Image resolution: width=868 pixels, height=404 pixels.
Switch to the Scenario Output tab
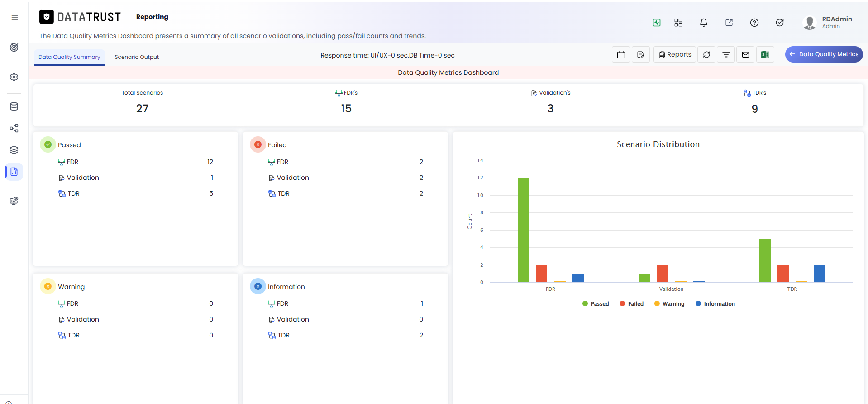[x=137, y=57]
